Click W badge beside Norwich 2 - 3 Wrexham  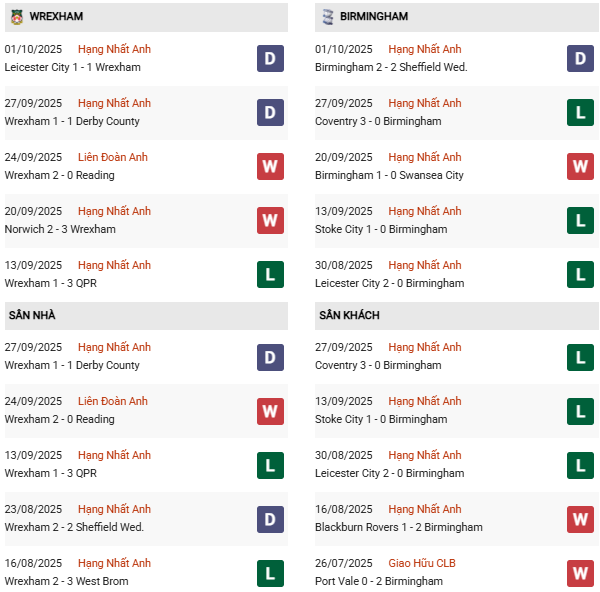point(270,221)
